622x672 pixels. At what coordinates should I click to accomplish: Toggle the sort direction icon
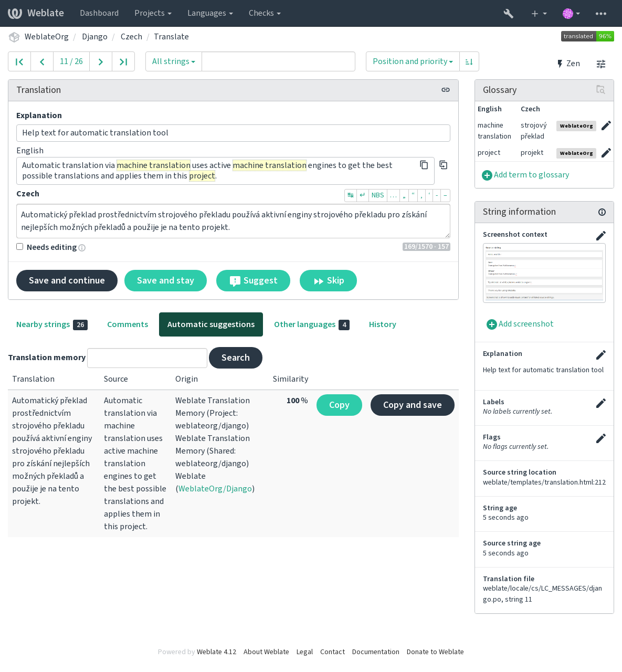pos(469,61)
